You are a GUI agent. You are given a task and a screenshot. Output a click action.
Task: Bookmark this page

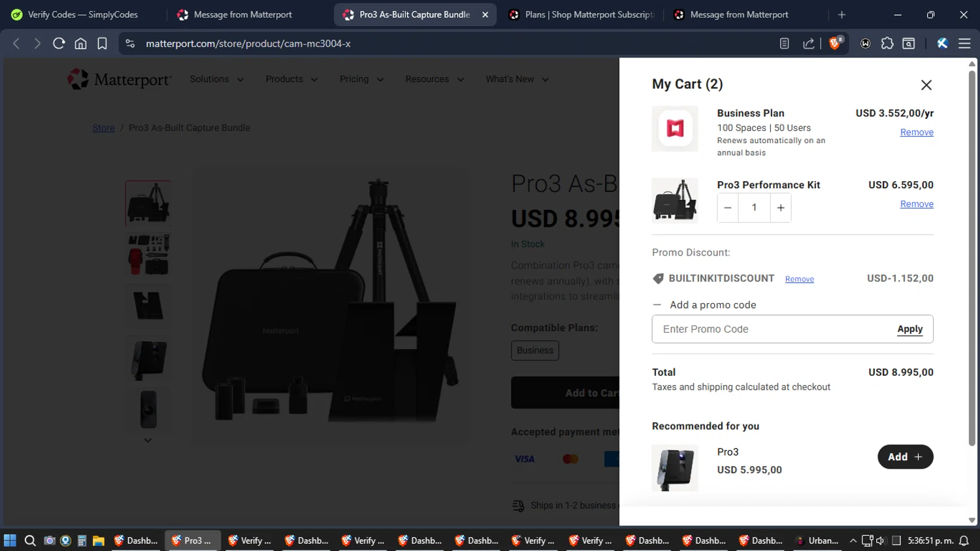pos(102,43)
